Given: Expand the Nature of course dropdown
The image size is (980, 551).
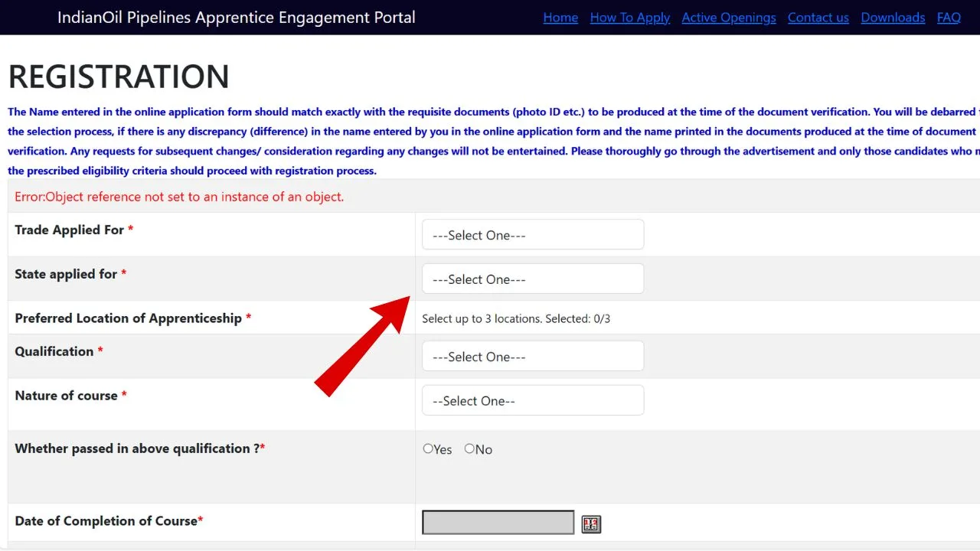Looking at the screenshot, I should tap(533, 401).
